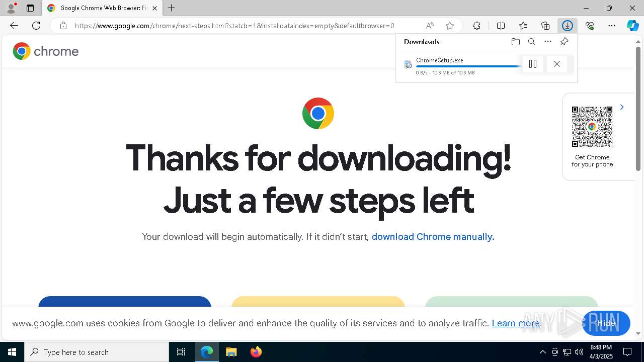This screenshot has height=362, width=644.
Task: Open More options in Downloads panel
Action: pyautogui.click(x=548, y=42)
